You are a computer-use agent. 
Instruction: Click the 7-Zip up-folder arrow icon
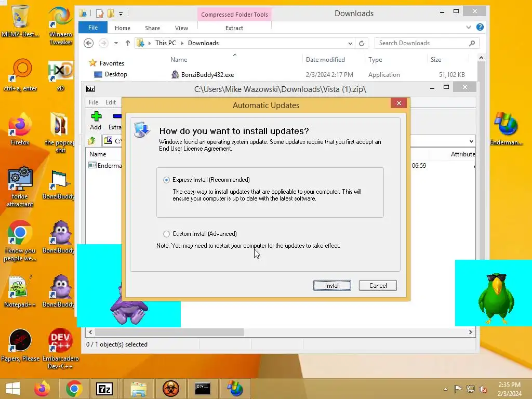pos(91,140)
